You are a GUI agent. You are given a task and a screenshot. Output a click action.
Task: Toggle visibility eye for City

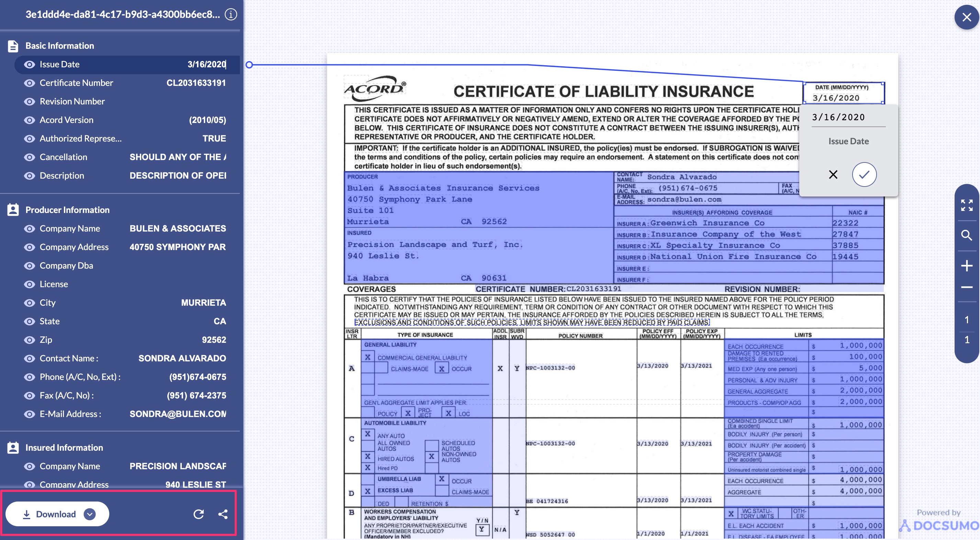pyautogui.click(x=29, y=303)
